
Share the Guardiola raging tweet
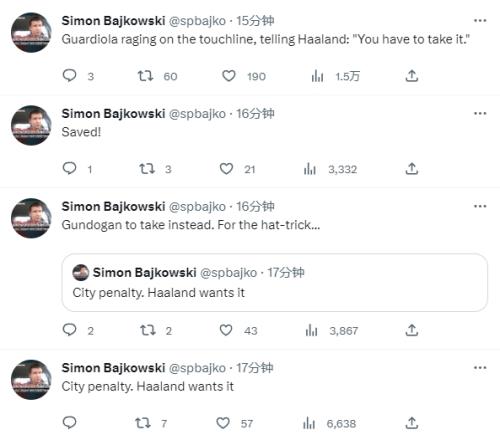pyautogui.click(x=412, y=76)
